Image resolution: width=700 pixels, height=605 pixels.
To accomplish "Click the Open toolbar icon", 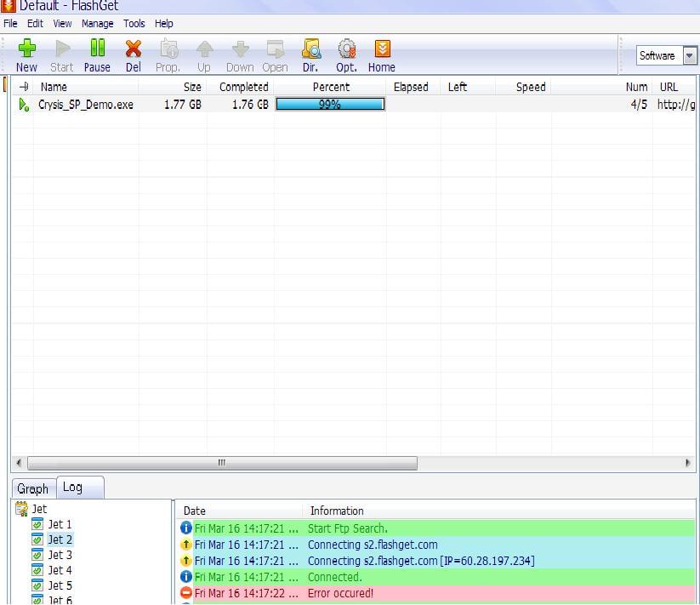I will click(x=275, y=49).
